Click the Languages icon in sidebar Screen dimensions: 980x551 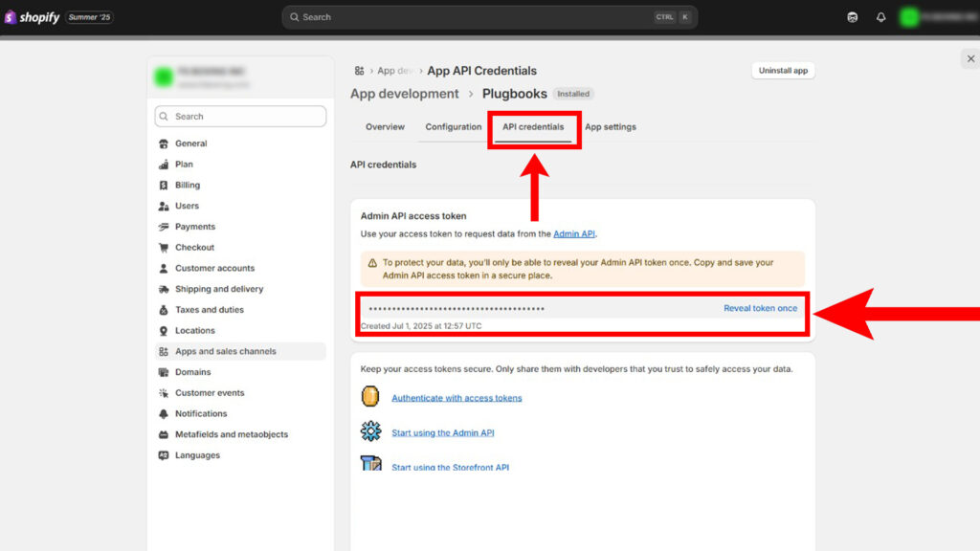[164, 455]
